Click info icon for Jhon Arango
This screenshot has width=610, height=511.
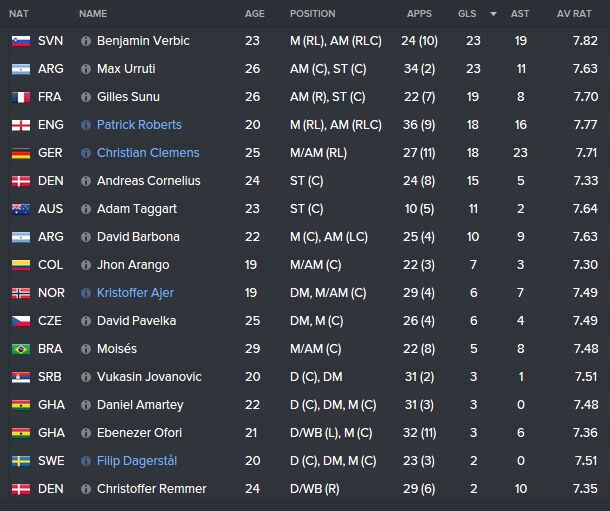point(86,265)
